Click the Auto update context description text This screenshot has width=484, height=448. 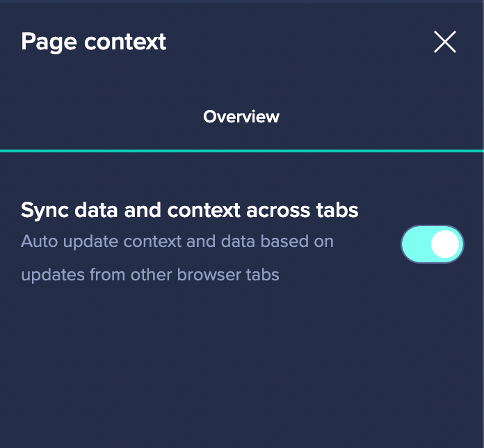pyautogui.click(x=177, y=242)
